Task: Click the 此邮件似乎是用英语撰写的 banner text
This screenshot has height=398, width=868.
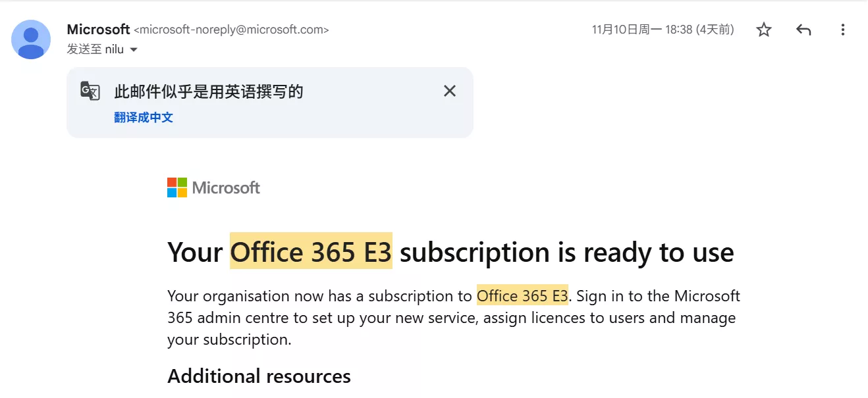Action: click(209, 91)
